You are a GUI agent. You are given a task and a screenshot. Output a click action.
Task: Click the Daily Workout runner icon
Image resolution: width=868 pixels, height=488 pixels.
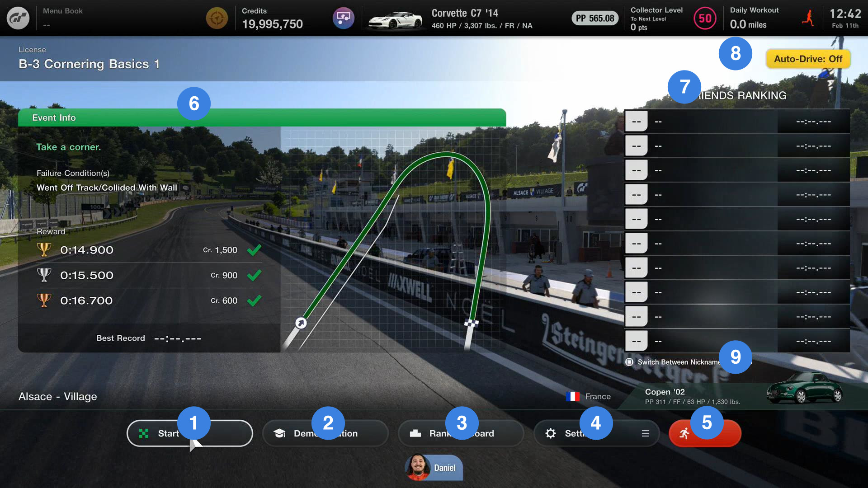click(808, 19)
